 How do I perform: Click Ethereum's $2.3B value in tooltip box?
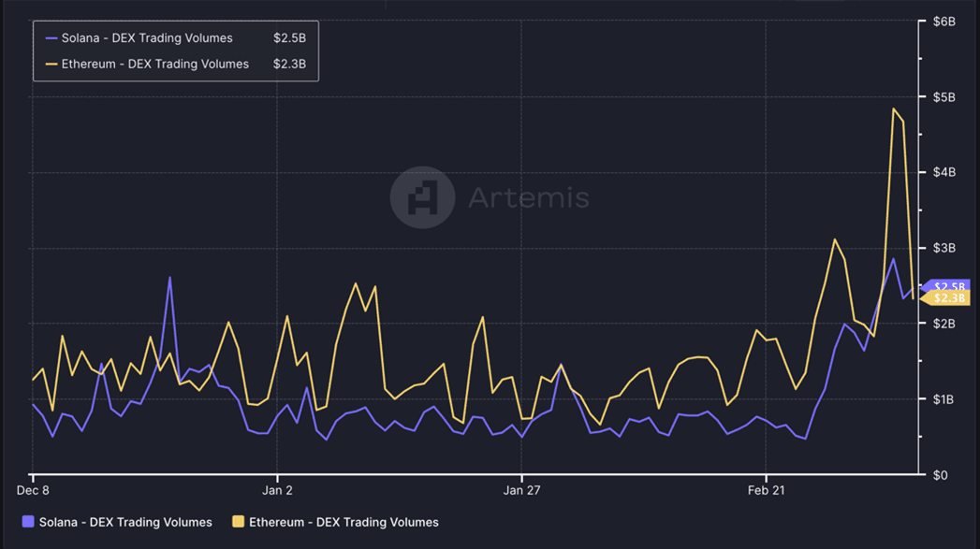(289, 64)
